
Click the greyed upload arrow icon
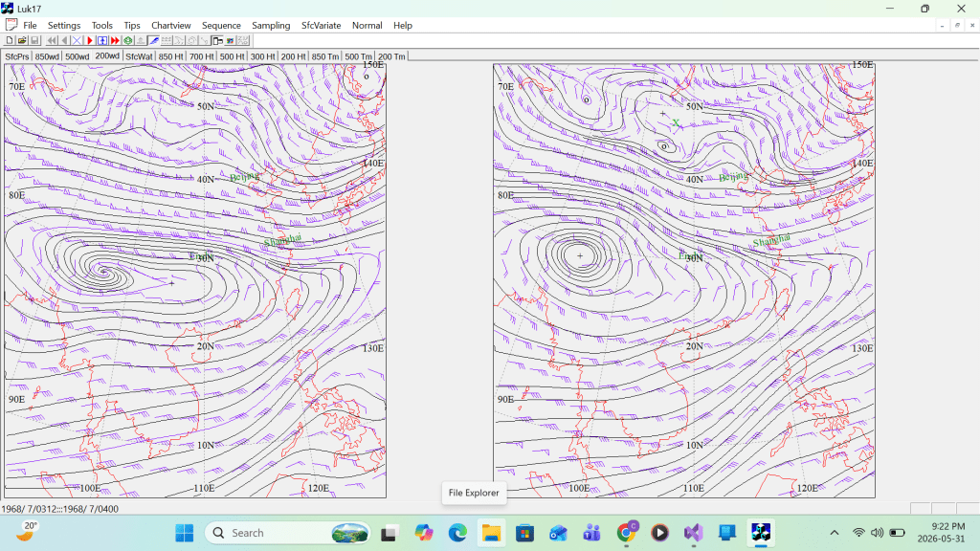pyautogui.click(x=141, y=40)
